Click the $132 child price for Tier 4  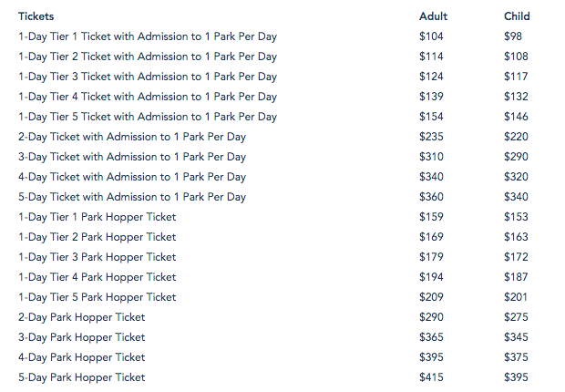coord(517,97)
